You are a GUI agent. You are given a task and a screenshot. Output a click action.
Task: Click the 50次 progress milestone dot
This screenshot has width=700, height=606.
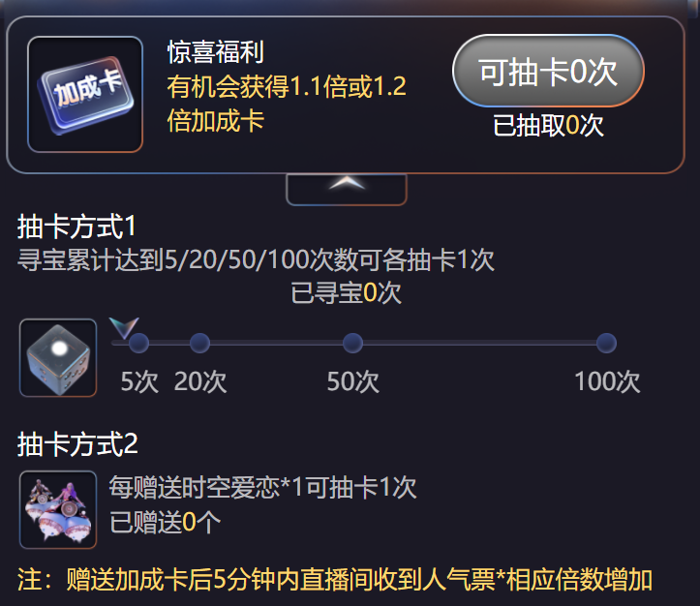coord(352,343)
